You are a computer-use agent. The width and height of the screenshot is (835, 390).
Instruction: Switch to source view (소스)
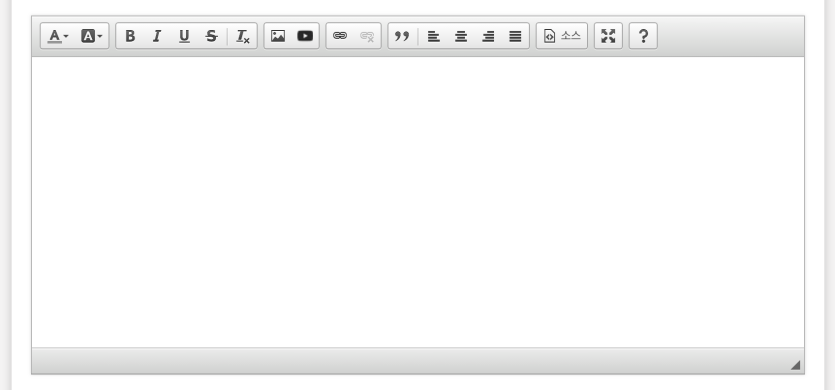(x=562, y=36)
